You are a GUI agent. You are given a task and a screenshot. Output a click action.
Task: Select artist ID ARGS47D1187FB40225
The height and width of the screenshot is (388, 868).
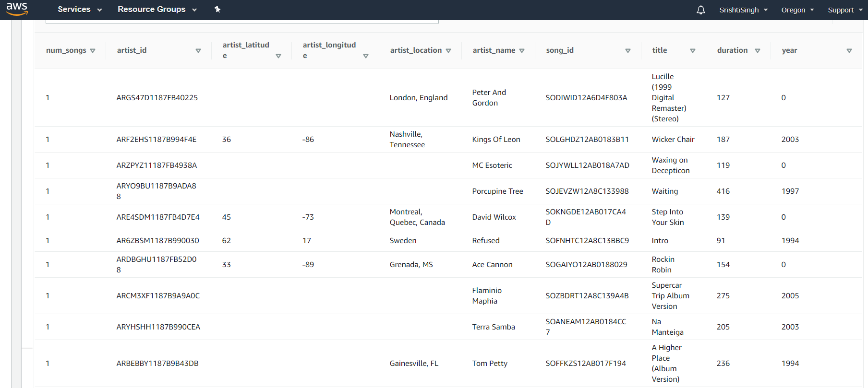point(157,98)
